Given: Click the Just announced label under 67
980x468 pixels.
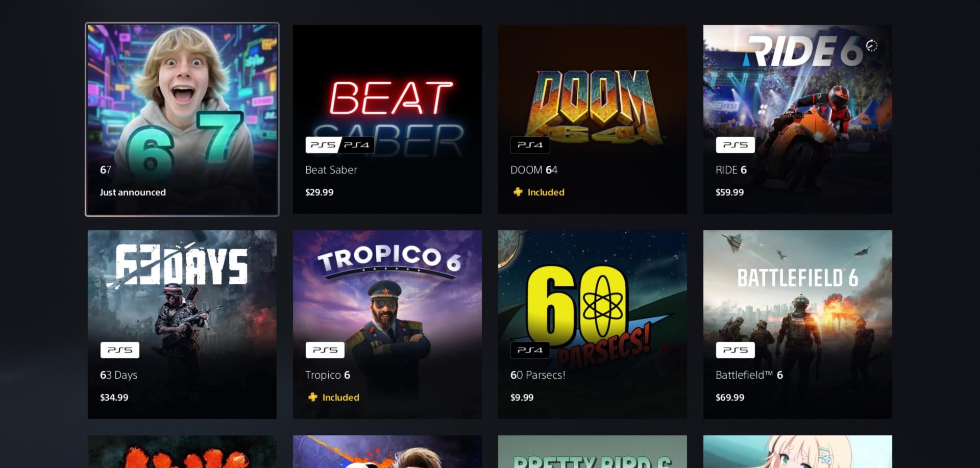Looking at the screenshot, I should [133, 192].
